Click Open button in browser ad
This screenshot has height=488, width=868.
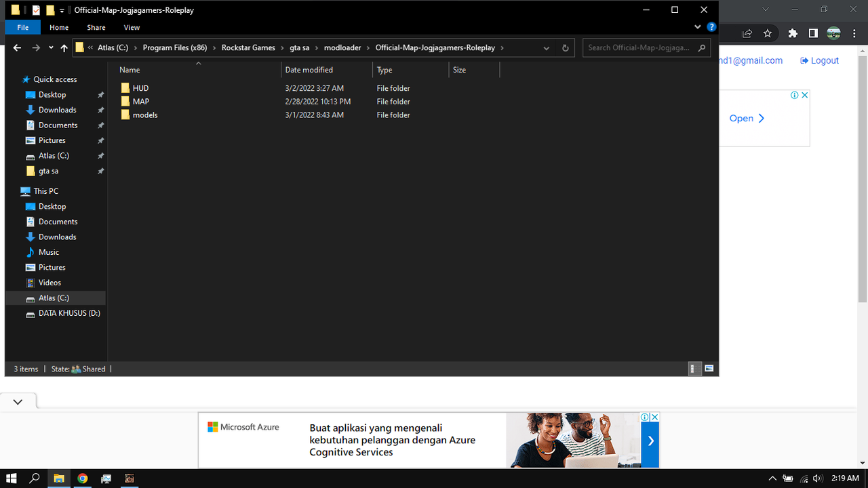point(747,118)
